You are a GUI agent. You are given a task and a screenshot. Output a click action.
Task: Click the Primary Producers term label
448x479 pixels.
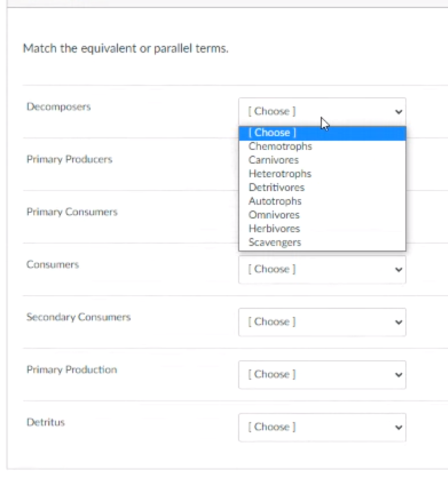point(69,160)
